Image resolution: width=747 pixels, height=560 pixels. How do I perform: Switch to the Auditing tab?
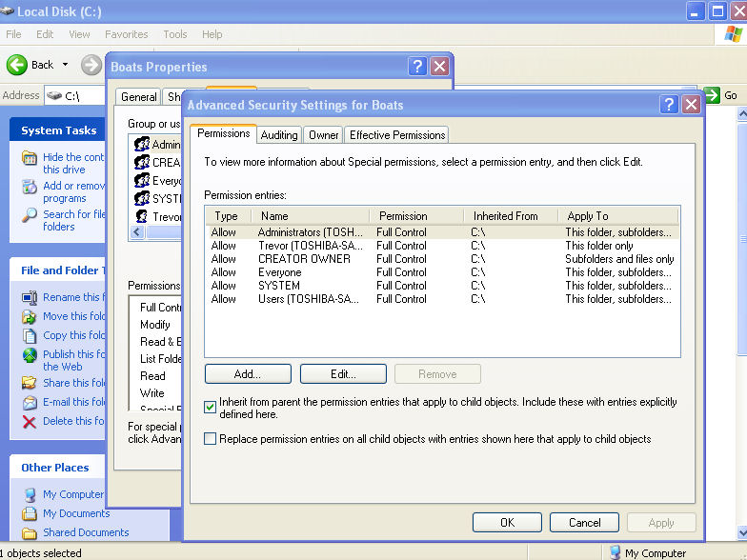[279, 135]
